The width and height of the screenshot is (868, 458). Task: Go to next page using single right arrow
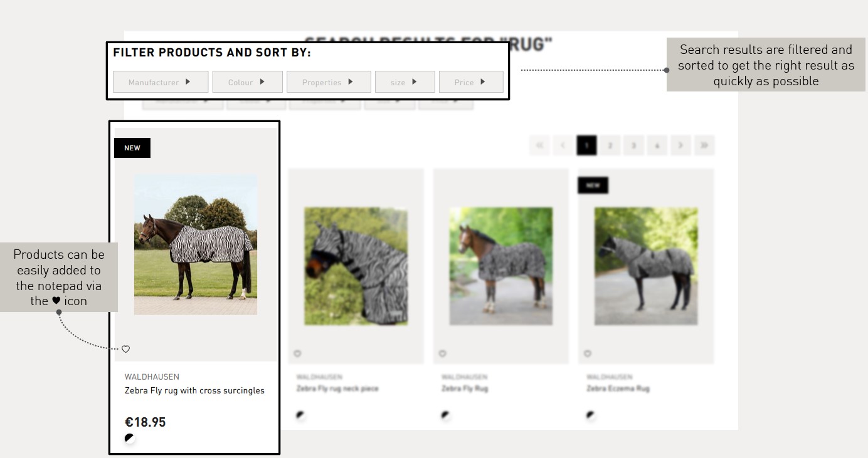(680, 145)
